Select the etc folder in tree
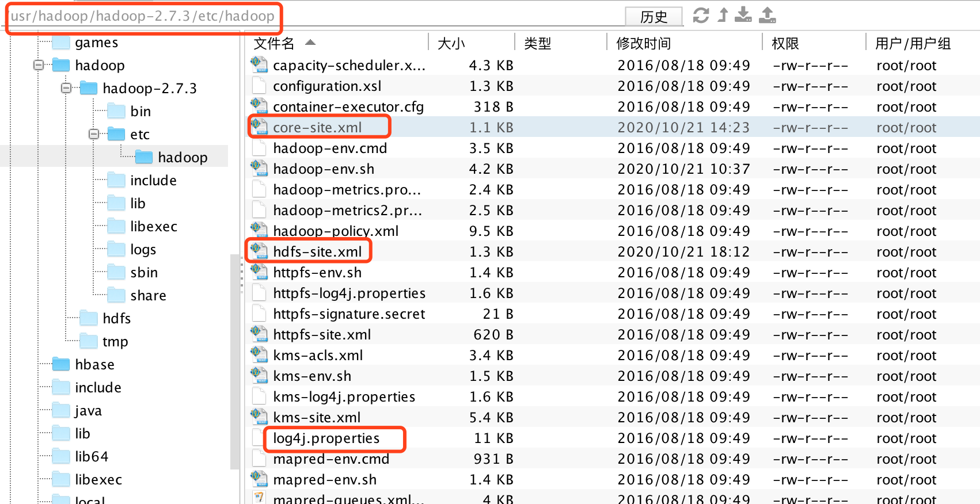980x504 pixels. (x=140, y=135)
